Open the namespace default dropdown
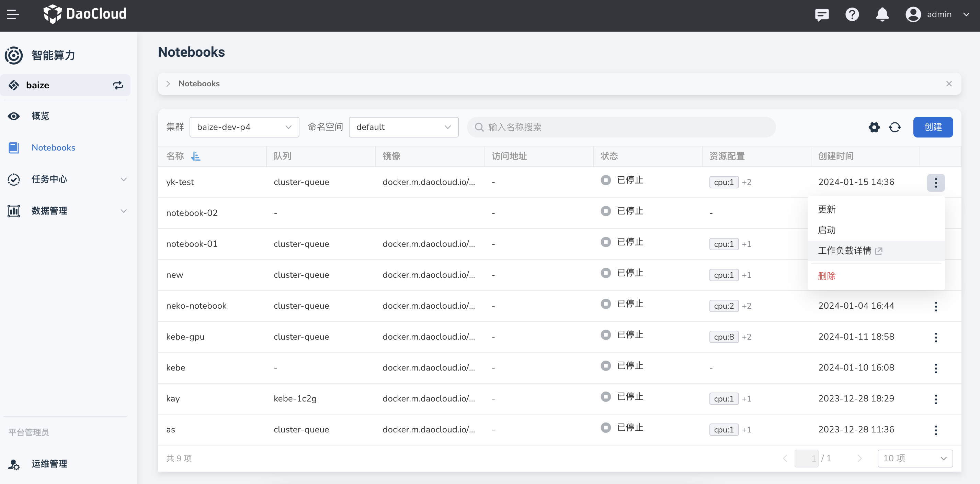980x484 pixels. pyautogui.click(x=403, y=127)
